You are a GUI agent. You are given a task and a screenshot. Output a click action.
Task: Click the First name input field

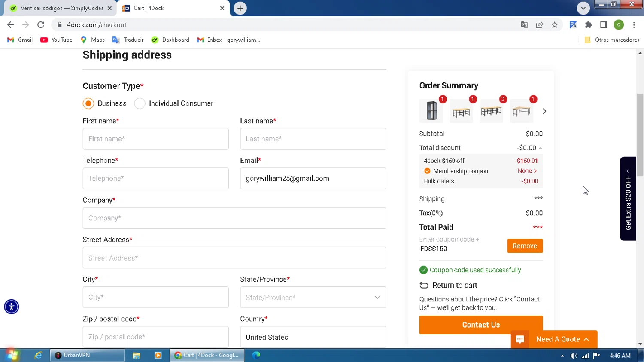(155, 139)
